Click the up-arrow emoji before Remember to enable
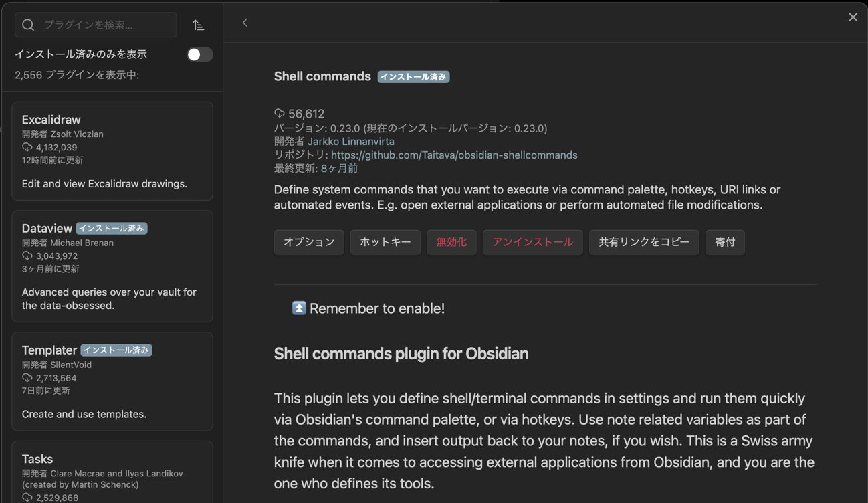The width and height of the screenshot is (868, 503). 299,308
